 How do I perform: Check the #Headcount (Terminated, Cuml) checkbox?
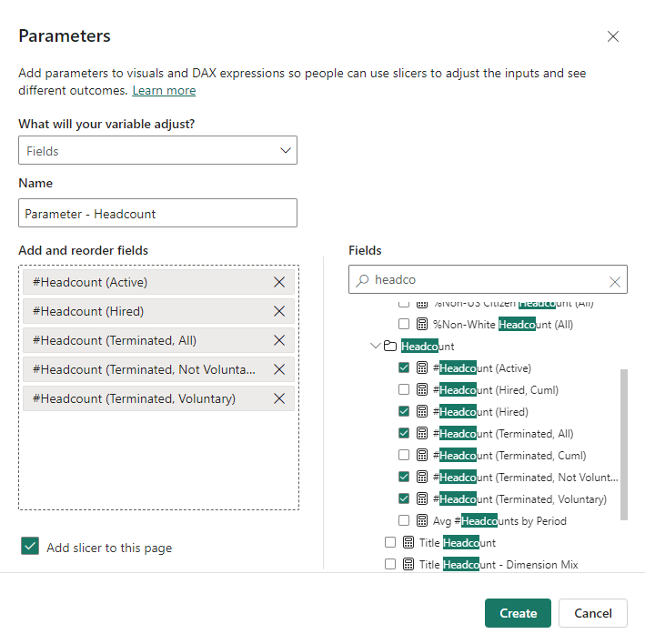pyautogui.click(x=404, y=456)
